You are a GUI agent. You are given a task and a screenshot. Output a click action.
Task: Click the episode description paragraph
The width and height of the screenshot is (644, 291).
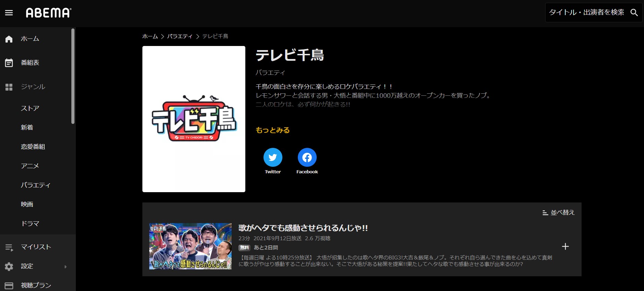pyautogui.click(x=395, y=261)
